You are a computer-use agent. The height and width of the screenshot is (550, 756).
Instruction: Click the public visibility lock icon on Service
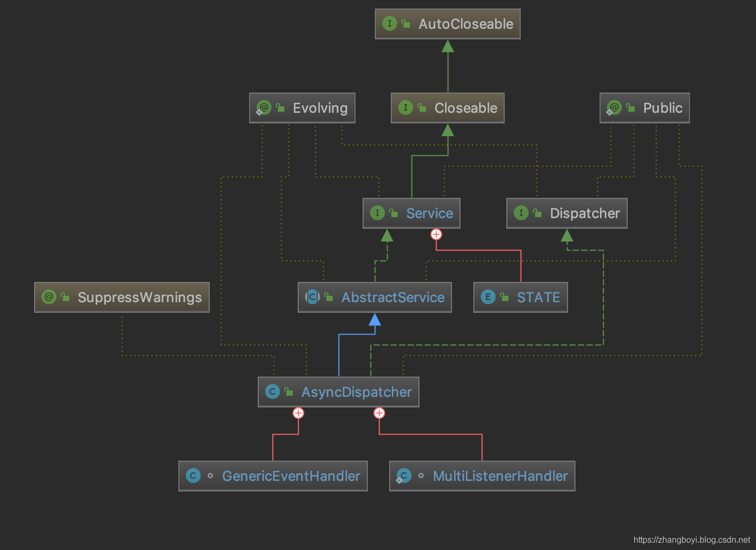(393, 213)
